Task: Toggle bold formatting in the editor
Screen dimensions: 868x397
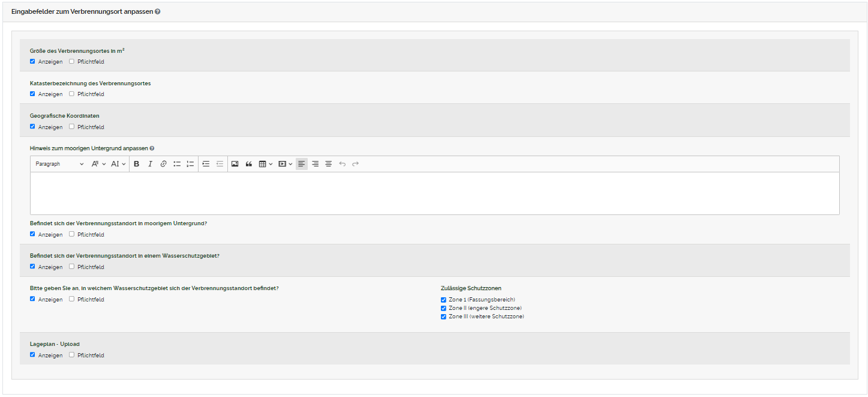Action: [137, 164]
